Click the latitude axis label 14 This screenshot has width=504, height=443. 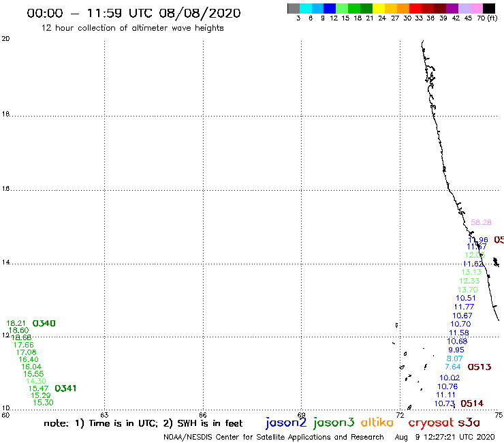click(5, 262)
